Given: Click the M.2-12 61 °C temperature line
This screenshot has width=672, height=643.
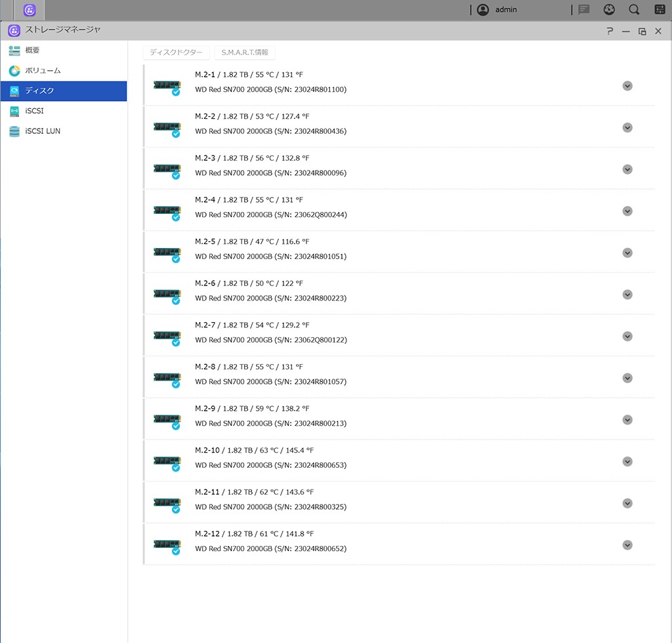Looking at the screenshot, I should point(254,534).
